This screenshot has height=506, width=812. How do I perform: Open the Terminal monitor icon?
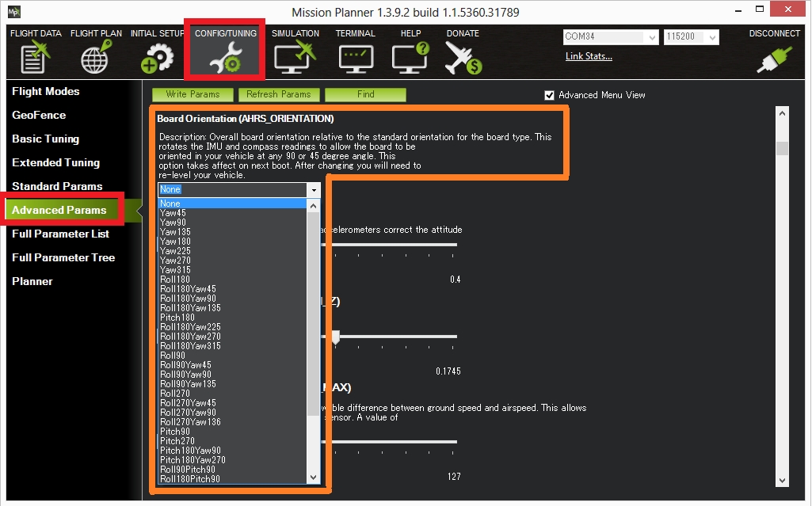(x=355, y=59)
